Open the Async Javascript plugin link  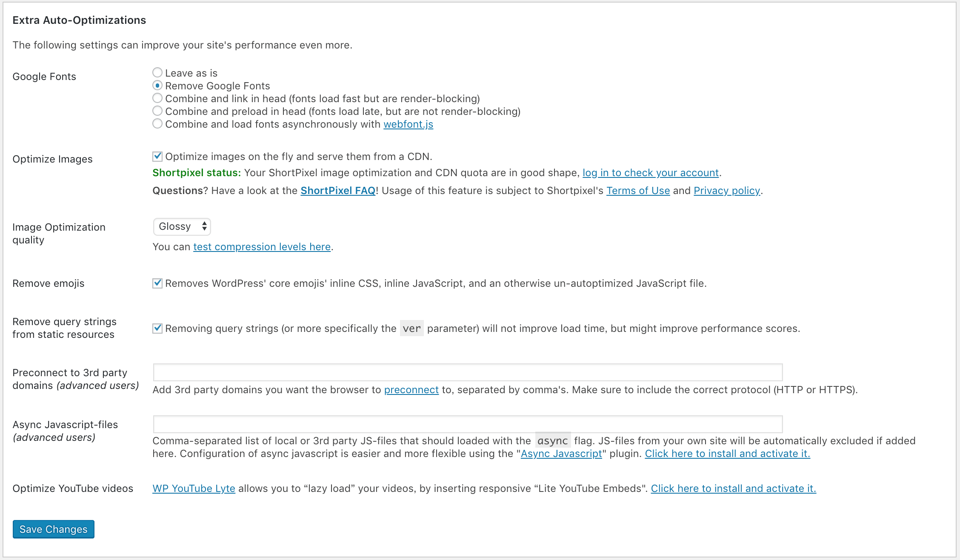[561, 454]
